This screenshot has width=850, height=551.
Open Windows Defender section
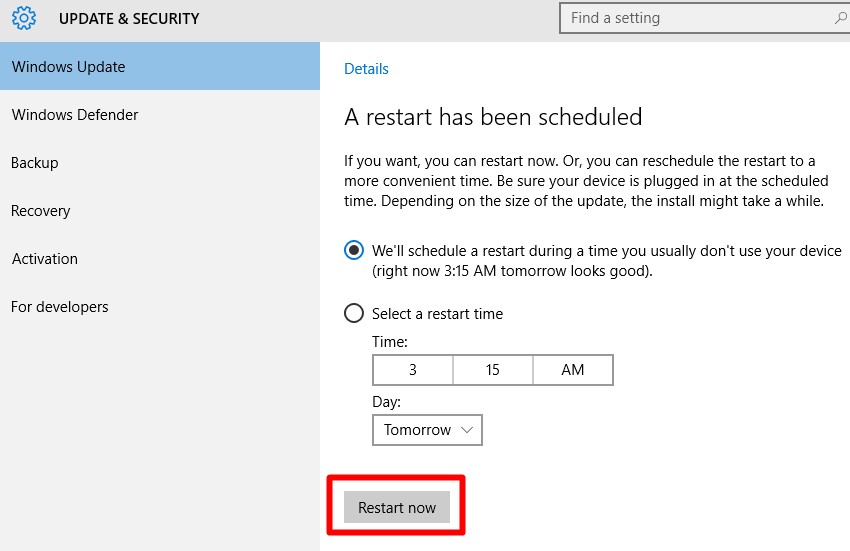click(x=160, y=114)
